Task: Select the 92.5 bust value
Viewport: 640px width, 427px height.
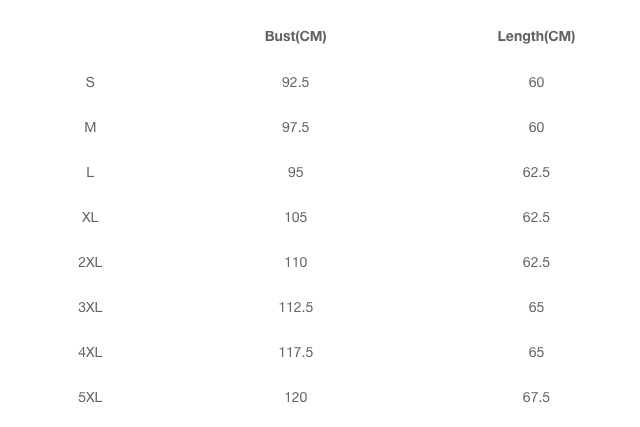Action: [296, 82]
